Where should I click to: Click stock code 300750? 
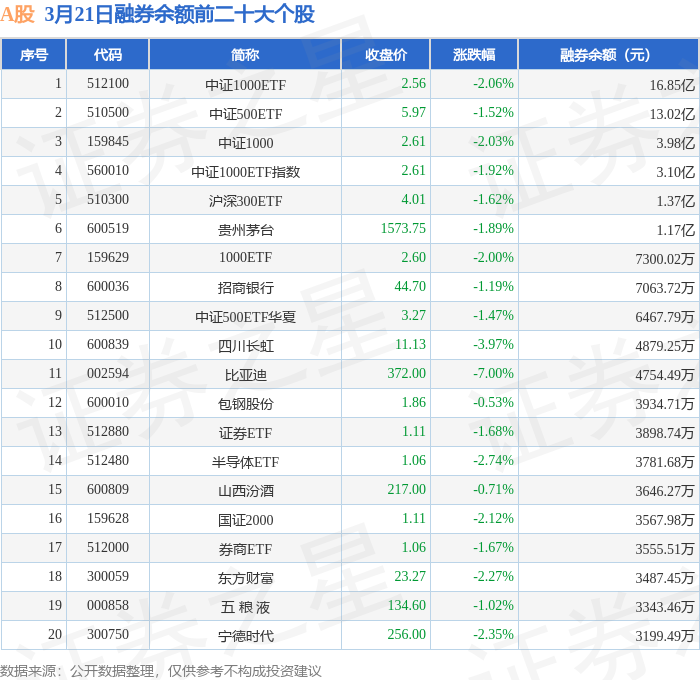pos(108,634)
